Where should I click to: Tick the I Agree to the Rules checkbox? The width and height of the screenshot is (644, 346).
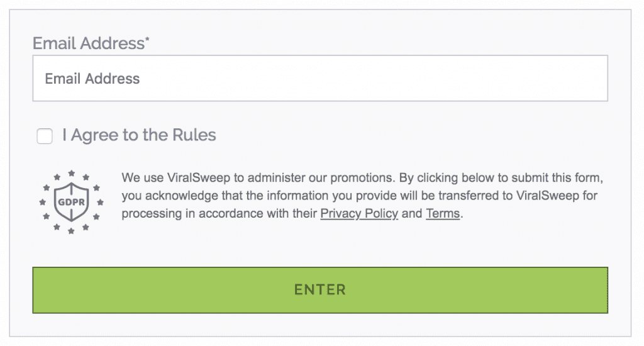coord(45,136)
